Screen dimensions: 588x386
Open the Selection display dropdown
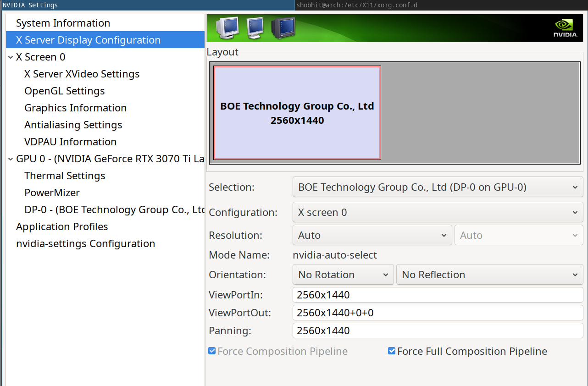pyautogui.click(x=438, y=187)
